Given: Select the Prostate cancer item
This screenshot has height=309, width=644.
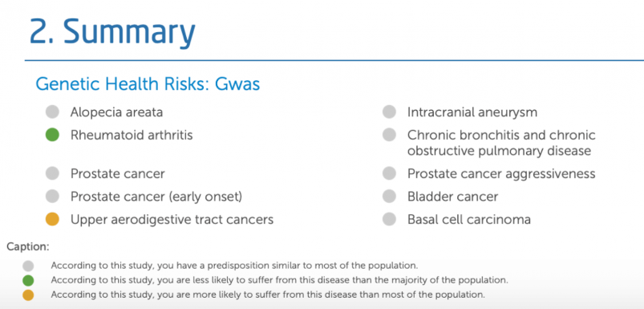Looking at the screenshot, I should point(117,174).
